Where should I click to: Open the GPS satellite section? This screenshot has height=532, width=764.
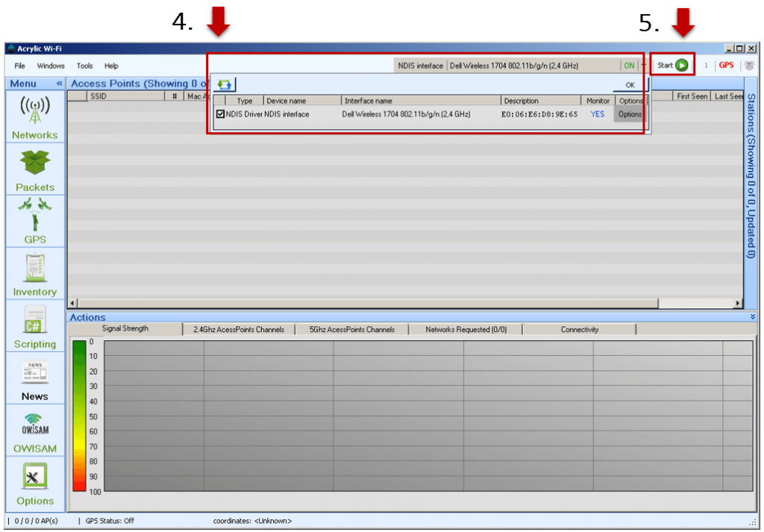[x=34, y=222]
